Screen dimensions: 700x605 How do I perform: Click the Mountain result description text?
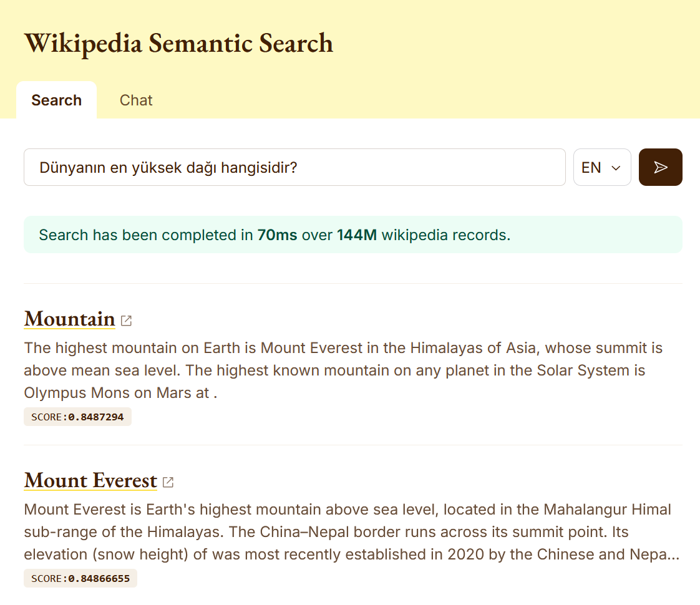click(x=343, y=370)
